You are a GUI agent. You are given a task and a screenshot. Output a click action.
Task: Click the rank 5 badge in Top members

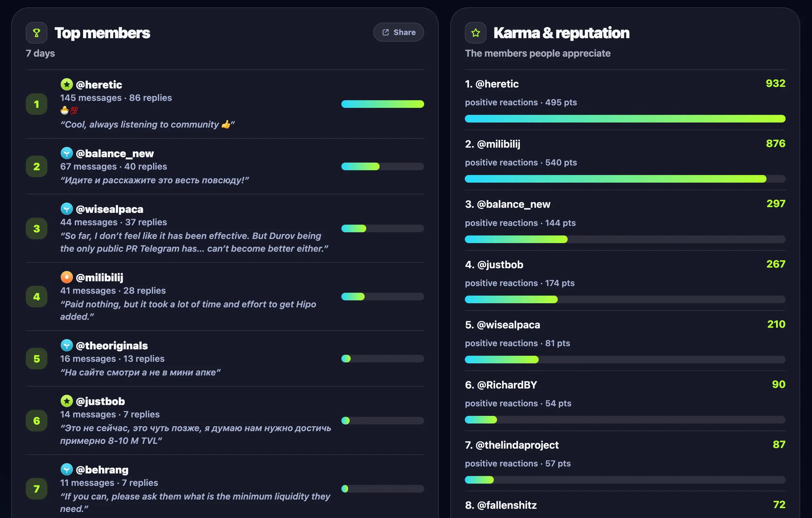coord(36,359)
